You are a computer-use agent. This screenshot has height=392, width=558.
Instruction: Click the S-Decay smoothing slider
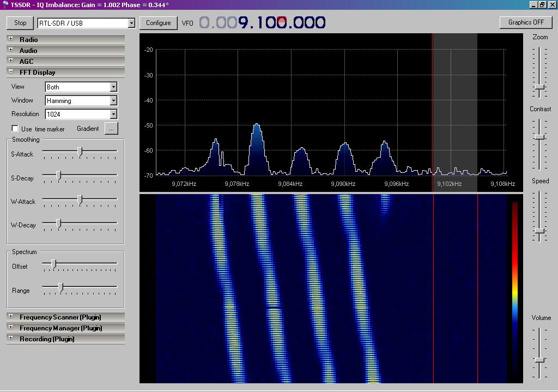click(80, 177)
